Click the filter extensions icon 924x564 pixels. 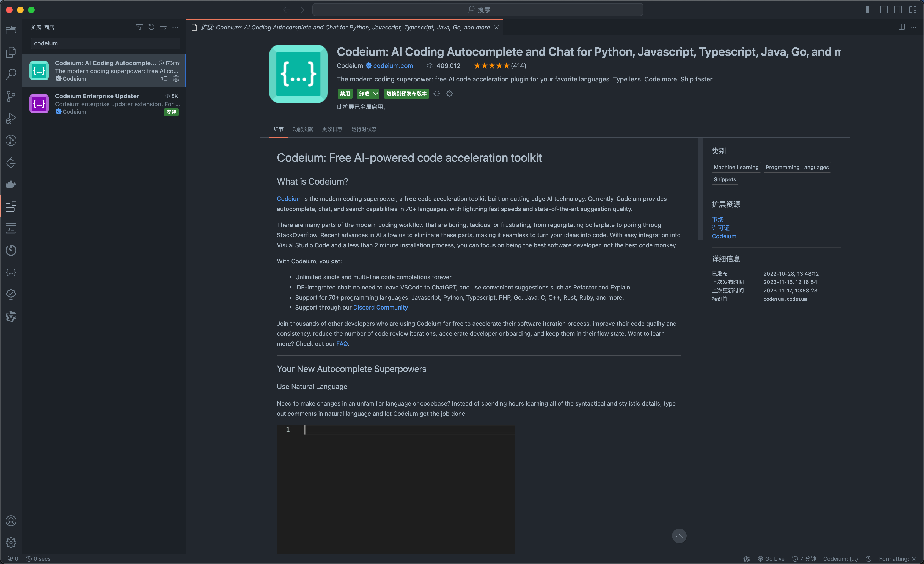tap(139, 28)
